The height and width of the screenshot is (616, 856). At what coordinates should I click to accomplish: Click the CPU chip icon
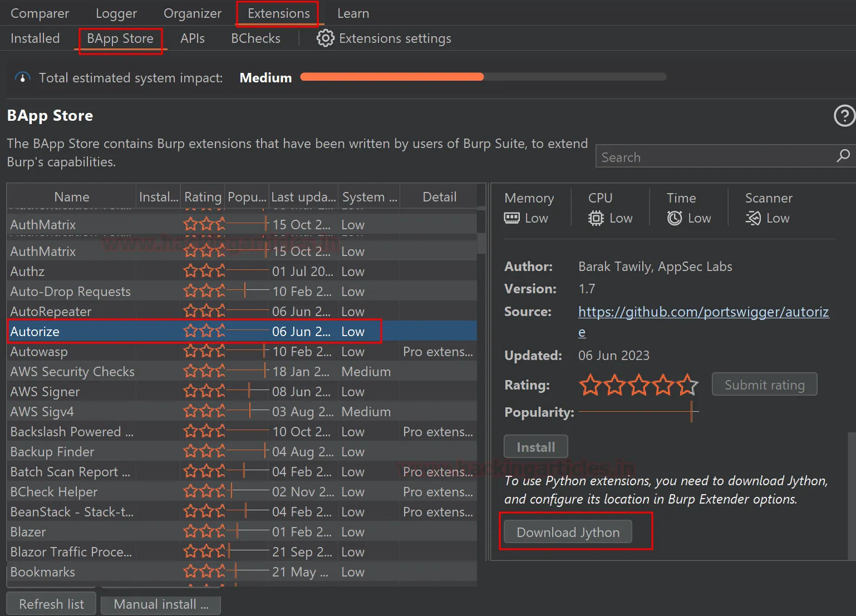tap(596, 218)
